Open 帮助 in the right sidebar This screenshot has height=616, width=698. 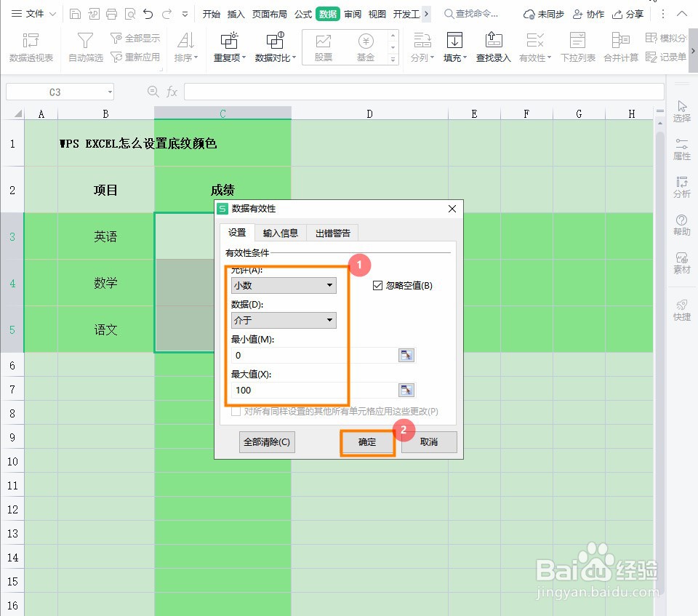(x=681, y=225)
